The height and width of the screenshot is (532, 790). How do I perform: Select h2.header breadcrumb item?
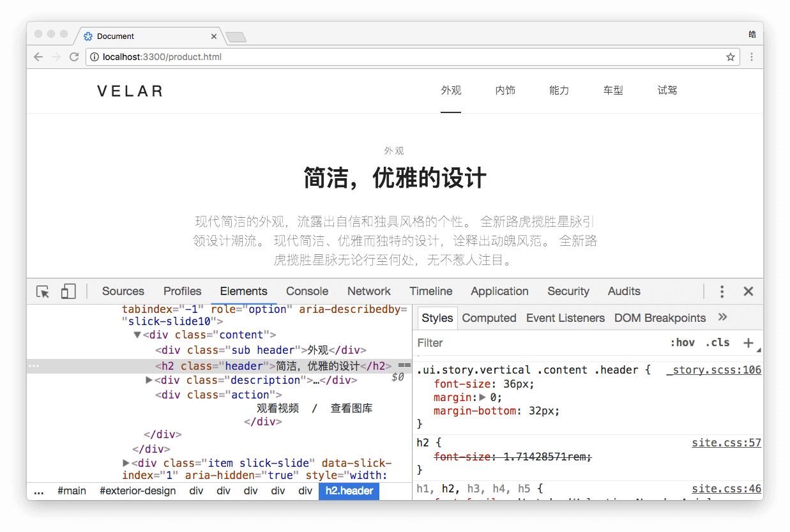349,491
